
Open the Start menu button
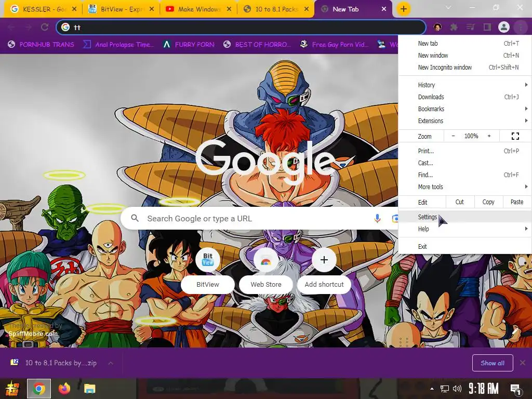pyautogui.click(x=11, y=389)
